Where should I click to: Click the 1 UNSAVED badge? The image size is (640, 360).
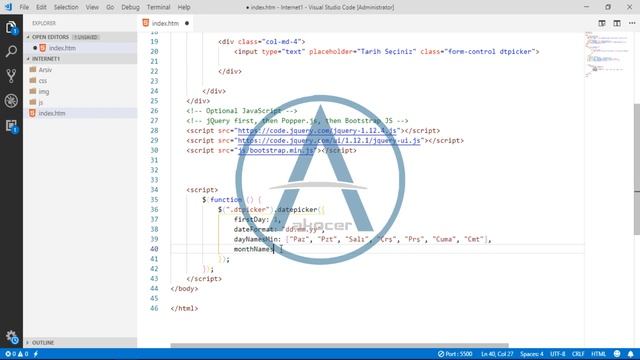(x=86, y=37)
